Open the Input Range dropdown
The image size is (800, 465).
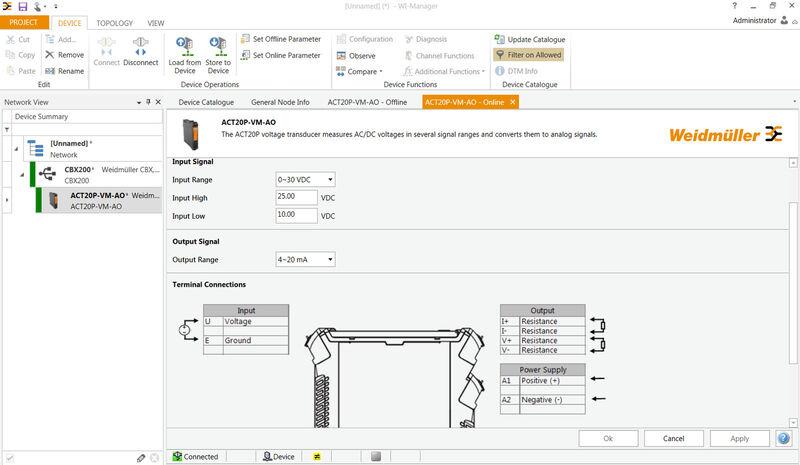click(305, 179)
